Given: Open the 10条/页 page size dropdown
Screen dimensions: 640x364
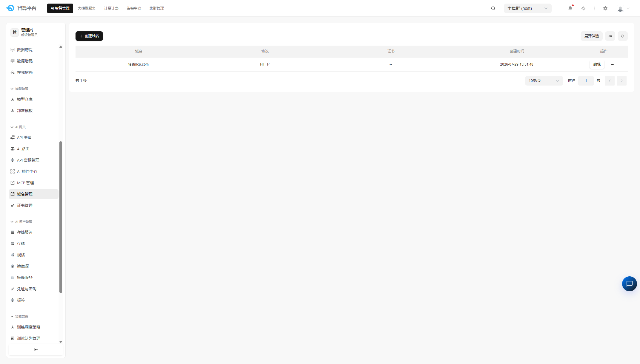Looking at the screenshot, I should tap(544, 81).
